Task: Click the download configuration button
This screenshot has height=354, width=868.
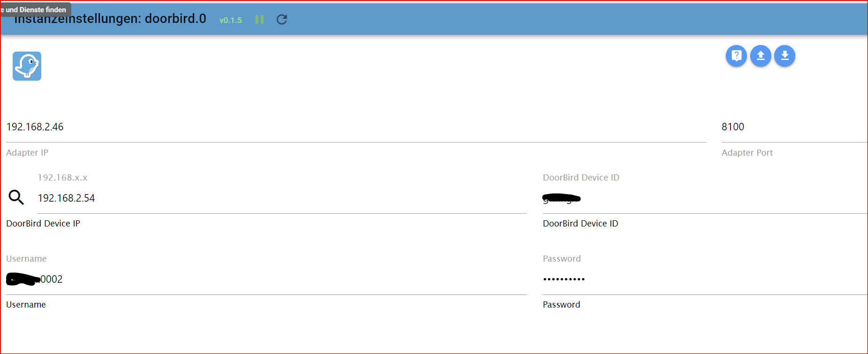Action: 784,56
